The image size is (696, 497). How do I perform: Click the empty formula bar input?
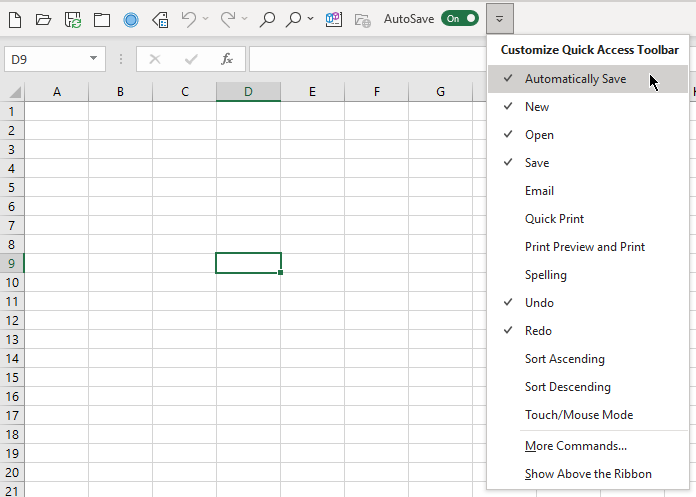coord(368,59)
